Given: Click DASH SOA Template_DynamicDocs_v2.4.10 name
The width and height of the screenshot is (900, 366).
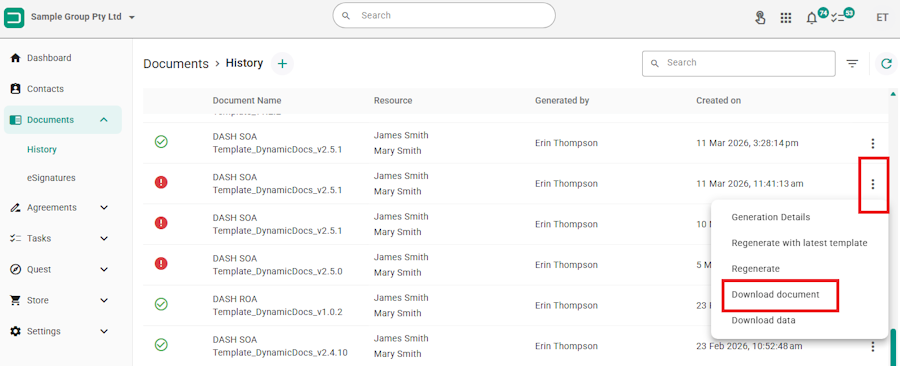Looking at the screenshot, I should (x=280, y=345).
